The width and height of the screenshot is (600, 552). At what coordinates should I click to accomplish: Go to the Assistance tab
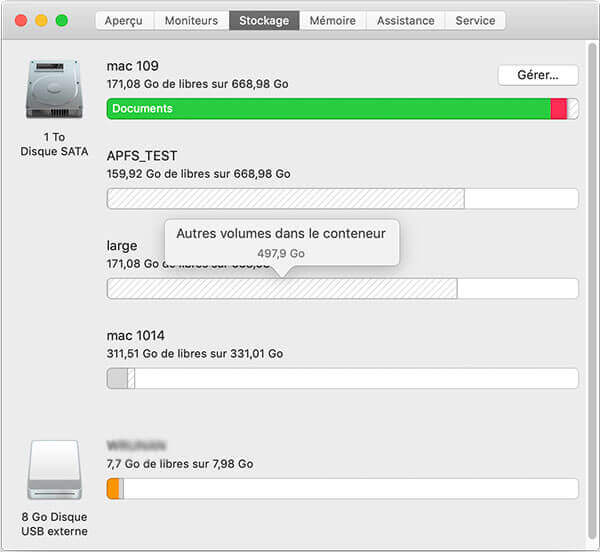coord(406,21)
